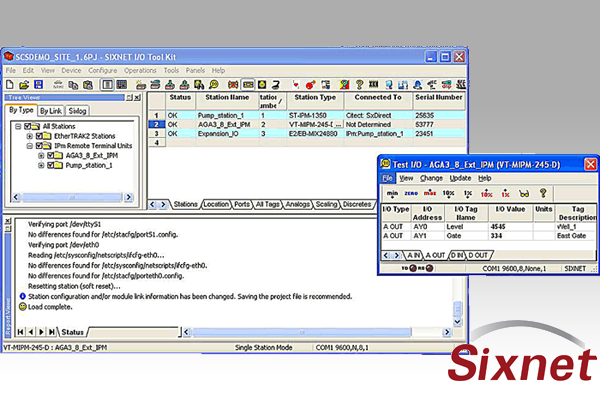Click the yellow glasses icon in Test I/O
This screenshot has width=600, height=400.
[524, 194]
